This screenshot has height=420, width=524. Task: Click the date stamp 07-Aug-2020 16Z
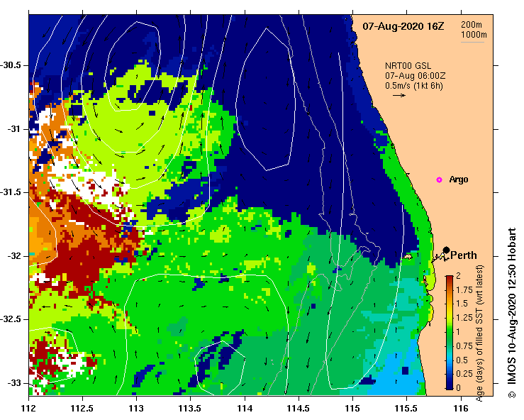403,26
